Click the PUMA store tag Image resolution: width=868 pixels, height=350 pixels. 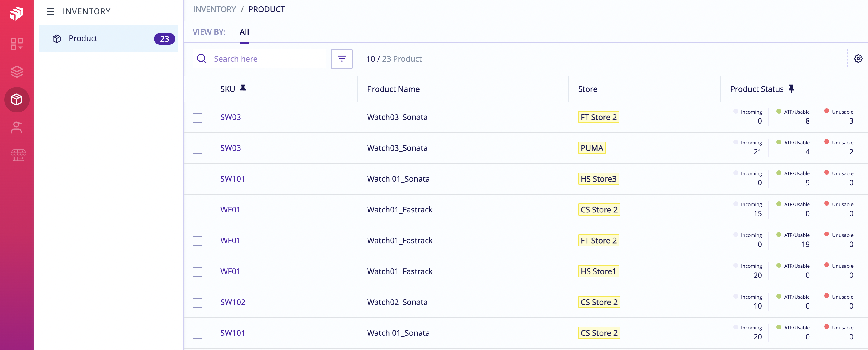591,148
